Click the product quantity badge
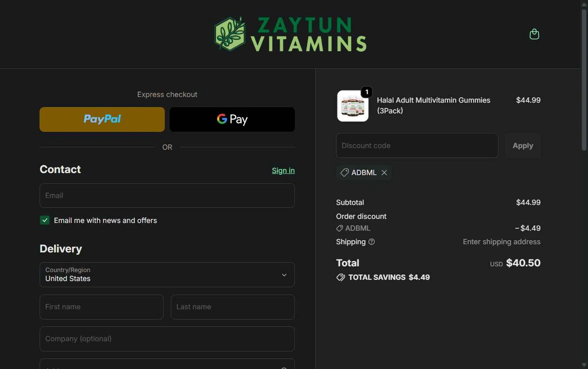Image resolution: width=588 pixels, height=369 pixels. tap(367, 92)
